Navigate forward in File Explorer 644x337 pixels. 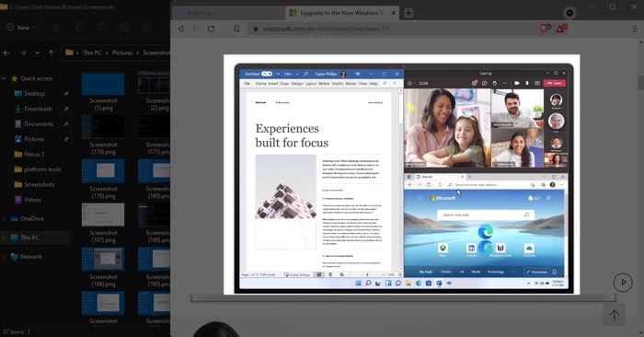point(23,52)
